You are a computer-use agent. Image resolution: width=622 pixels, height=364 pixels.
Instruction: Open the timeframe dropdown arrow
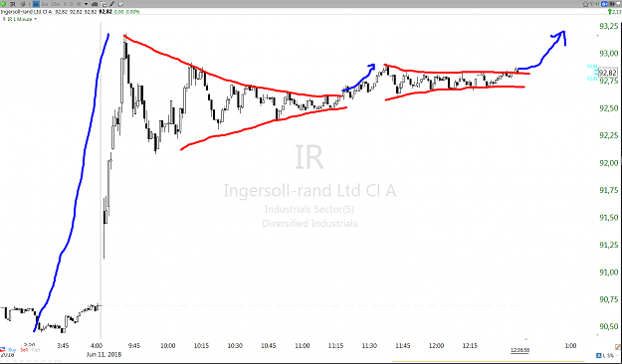coord(86,4)
